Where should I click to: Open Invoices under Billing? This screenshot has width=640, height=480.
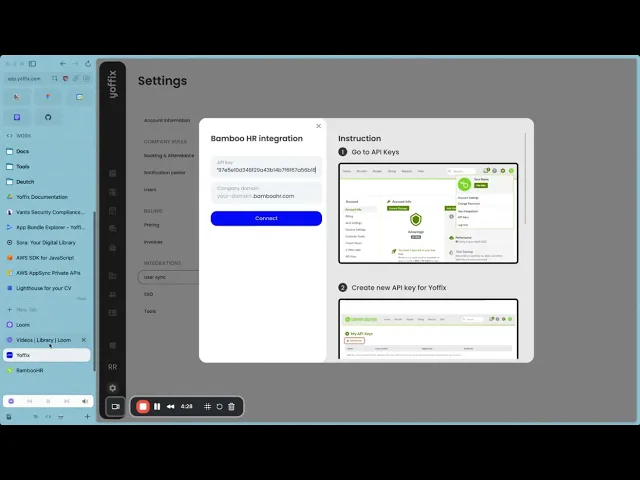point(153,242)
